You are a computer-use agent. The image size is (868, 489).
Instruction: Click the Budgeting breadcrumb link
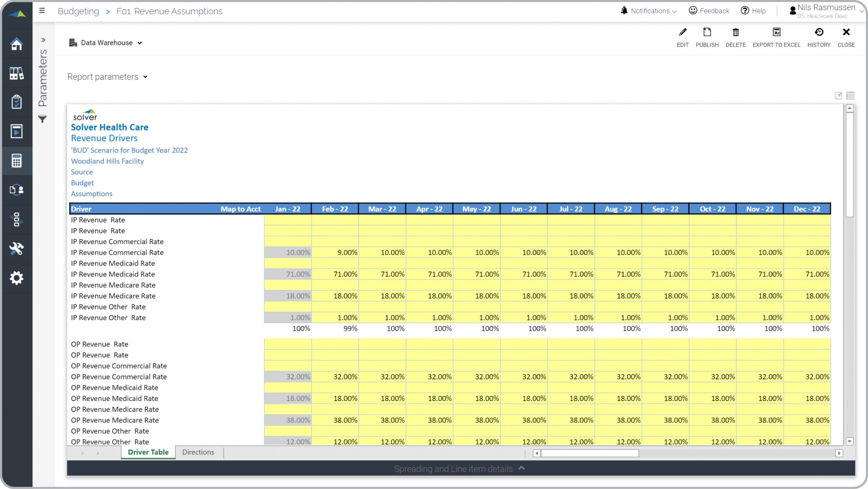click(x=78, y=11)
